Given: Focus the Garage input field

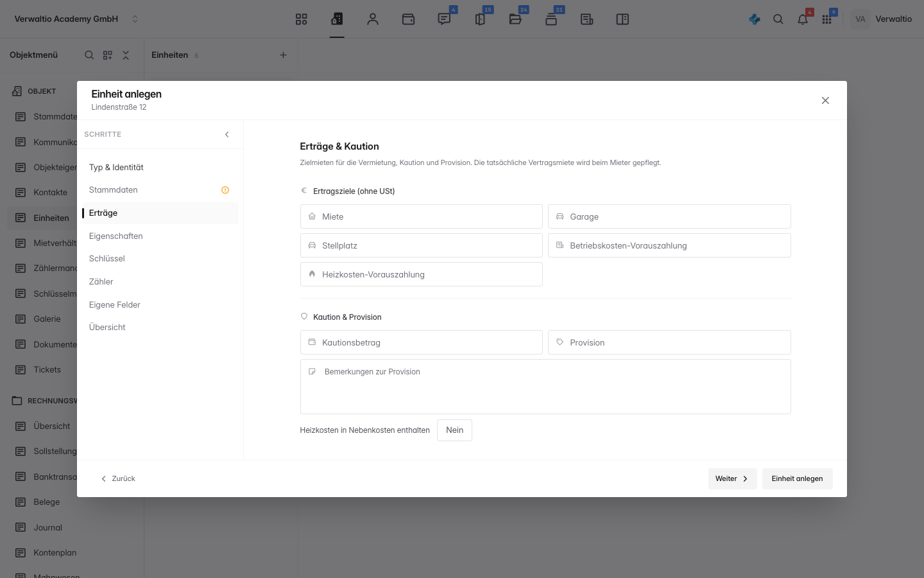Looking at the screenshot, I should click(669, 216).
